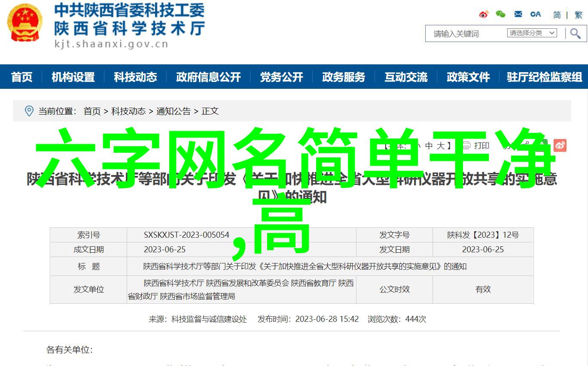
Task: Click 来源：科技监督与诚信建设处 text
Action: click(x=198, y=319)
